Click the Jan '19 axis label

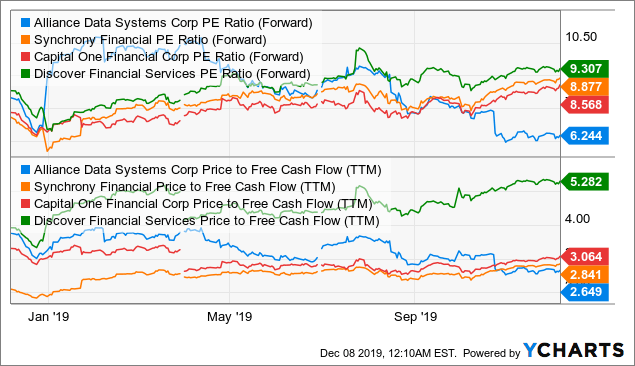(48, 317)
